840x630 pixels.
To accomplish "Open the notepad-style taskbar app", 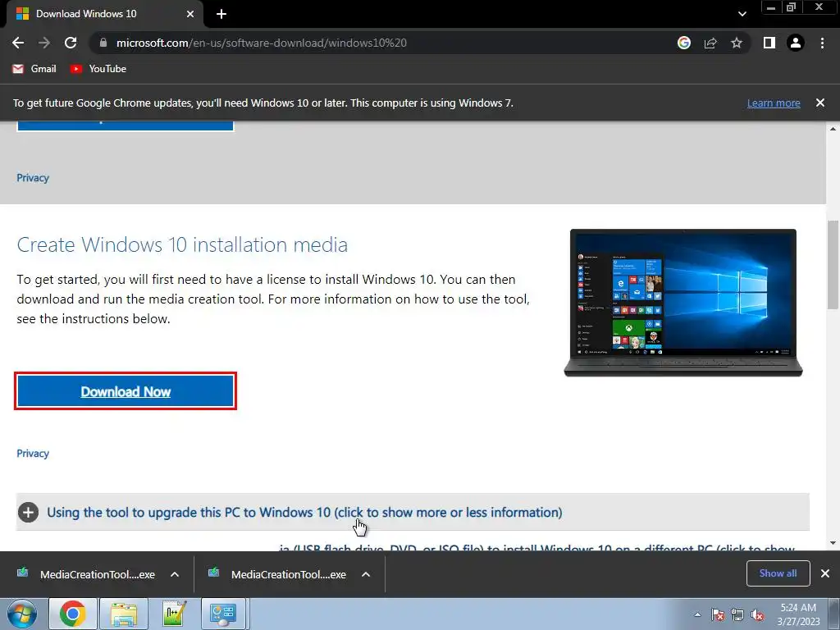I will coord(174,614).
